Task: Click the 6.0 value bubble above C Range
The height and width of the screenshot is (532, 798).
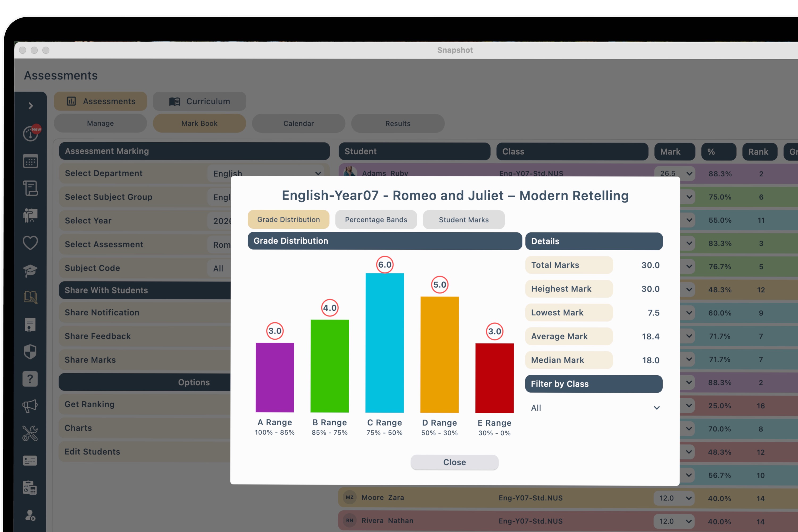Action: click(x=385, y=265)
